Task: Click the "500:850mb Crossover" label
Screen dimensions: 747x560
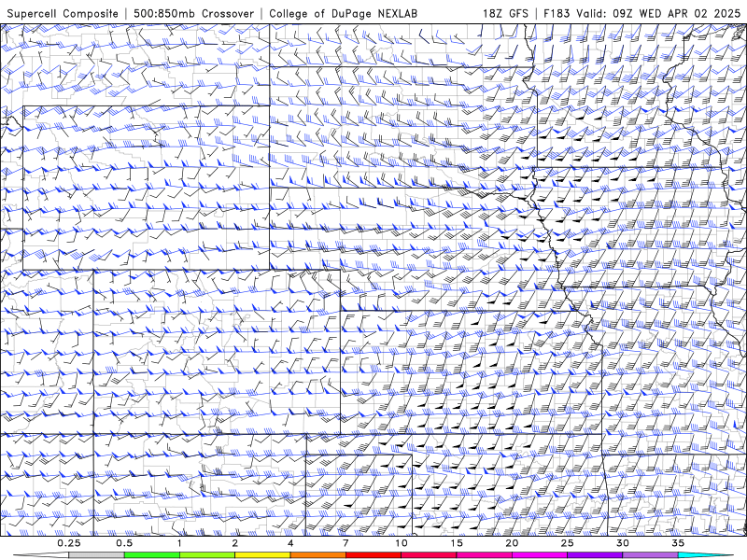Action: 194,13
